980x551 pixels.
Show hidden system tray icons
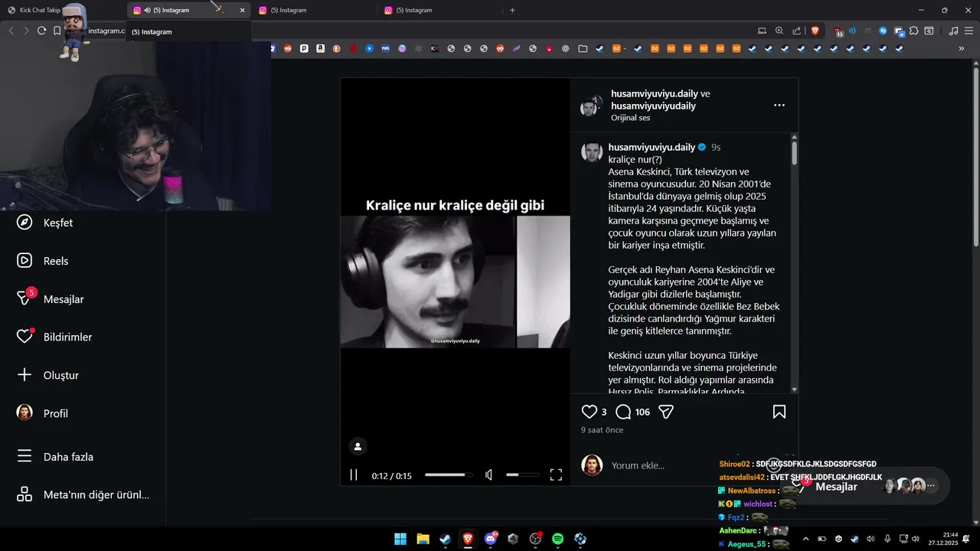tap(805, 539)
